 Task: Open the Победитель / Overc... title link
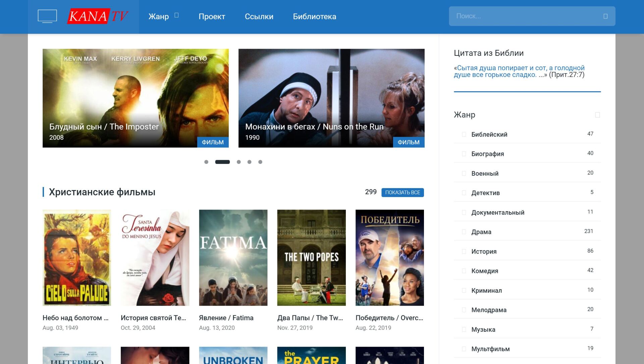[x=389, y=318]
